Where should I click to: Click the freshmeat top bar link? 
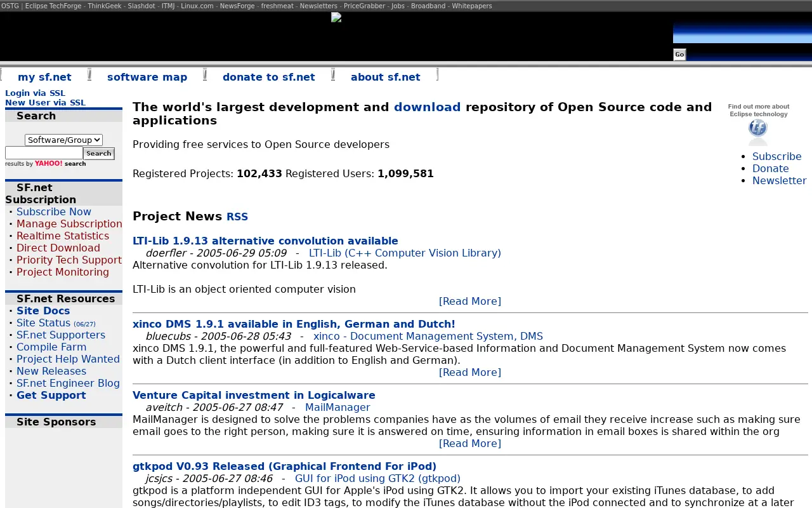[x=277, y=6]
